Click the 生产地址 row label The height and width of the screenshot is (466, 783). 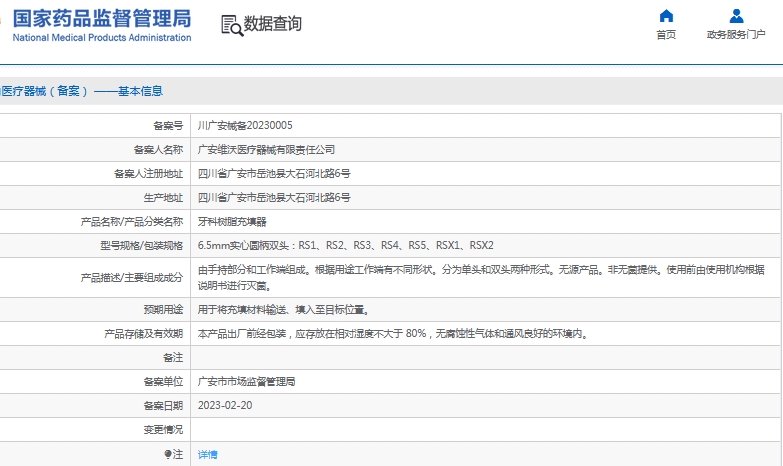pos(163,197)
